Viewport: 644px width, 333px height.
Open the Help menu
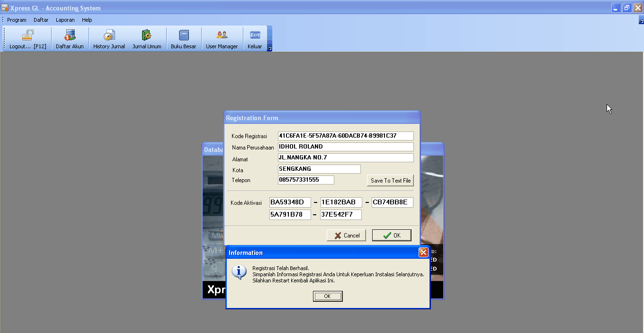87,20
